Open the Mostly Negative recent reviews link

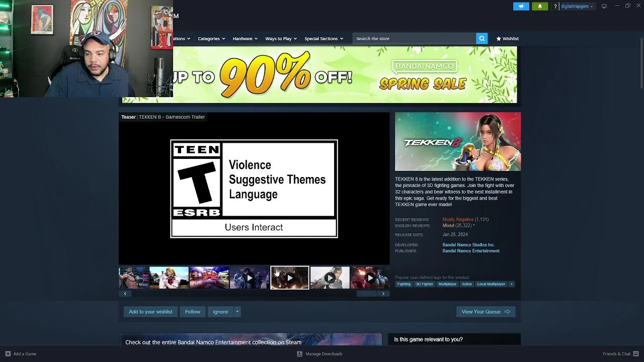point(458,220)
